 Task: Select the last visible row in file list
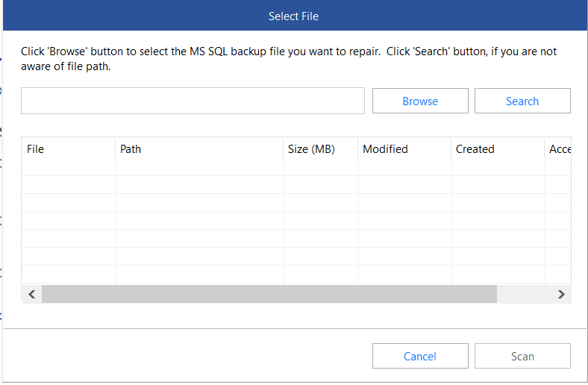296,275
